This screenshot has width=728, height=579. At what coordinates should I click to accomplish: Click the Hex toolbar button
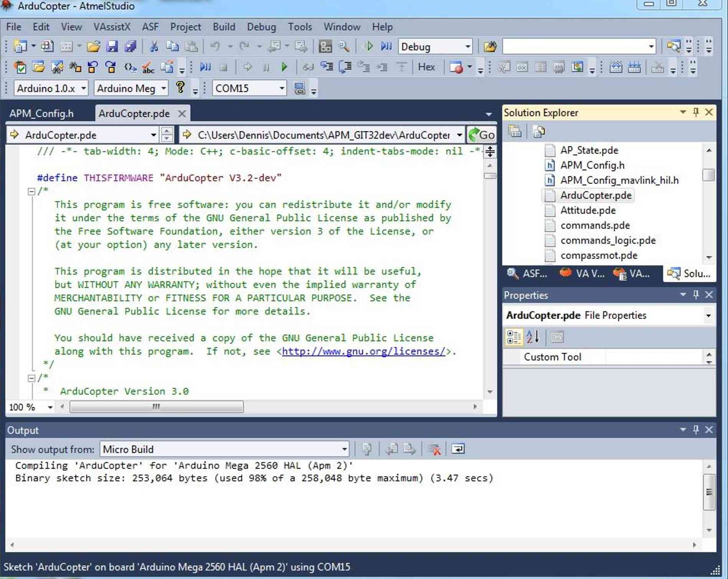click(426, 67)
